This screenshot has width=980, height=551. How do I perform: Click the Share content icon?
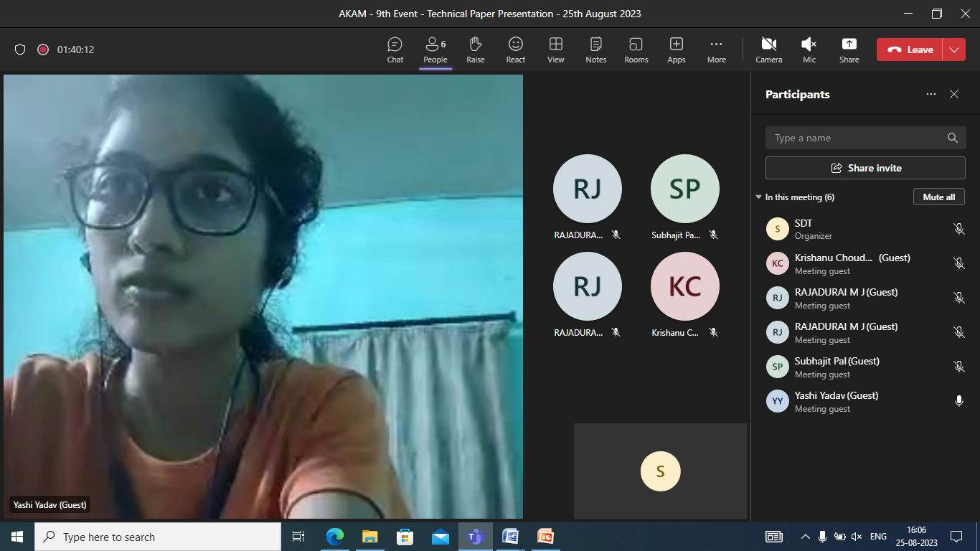click(x=849, y=50)
